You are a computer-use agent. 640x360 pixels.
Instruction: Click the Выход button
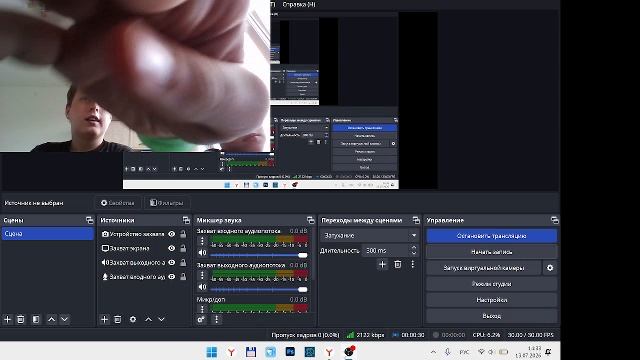pyautogui.click(x=491, y=316)
